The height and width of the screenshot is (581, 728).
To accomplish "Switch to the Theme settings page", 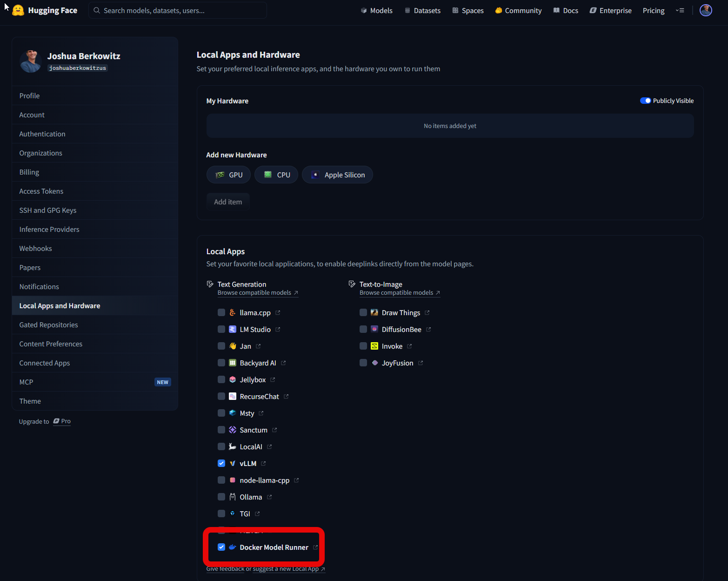I will click(95, 401).
